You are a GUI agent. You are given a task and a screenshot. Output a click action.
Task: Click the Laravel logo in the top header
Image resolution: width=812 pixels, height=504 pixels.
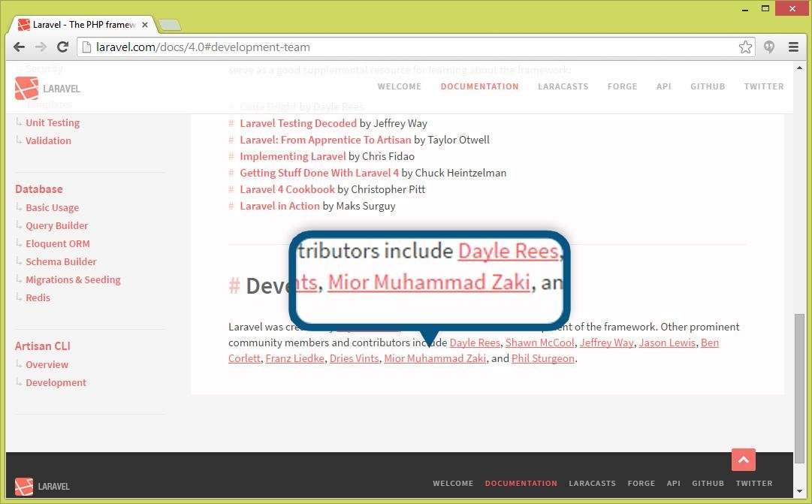47,88
